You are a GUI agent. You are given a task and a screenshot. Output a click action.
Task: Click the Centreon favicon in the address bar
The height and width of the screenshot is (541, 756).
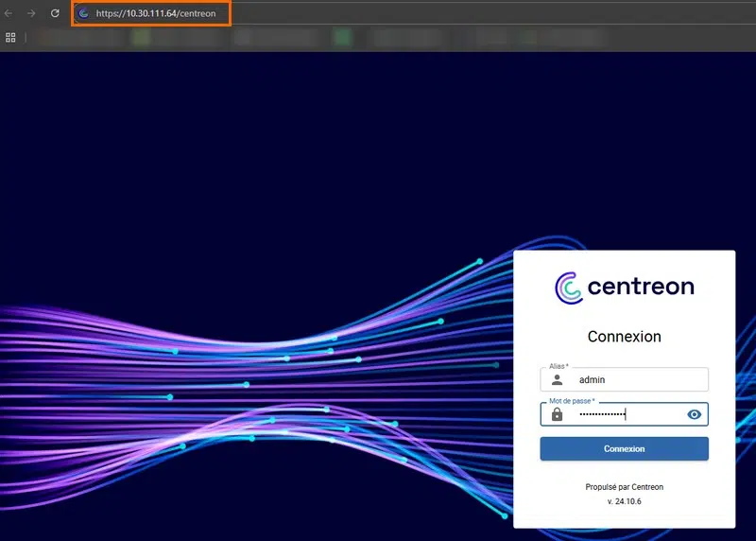(83, 13)
